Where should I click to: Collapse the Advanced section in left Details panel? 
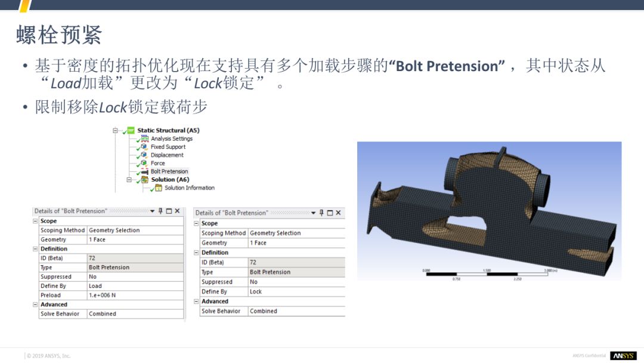(x=35, y=304)
